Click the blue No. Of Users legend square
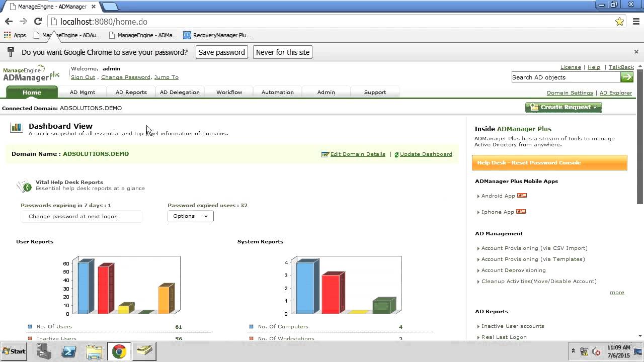Image resolution: width=644 pixels, height=362 pixels. pyautogui.click(x=30, y=327)
